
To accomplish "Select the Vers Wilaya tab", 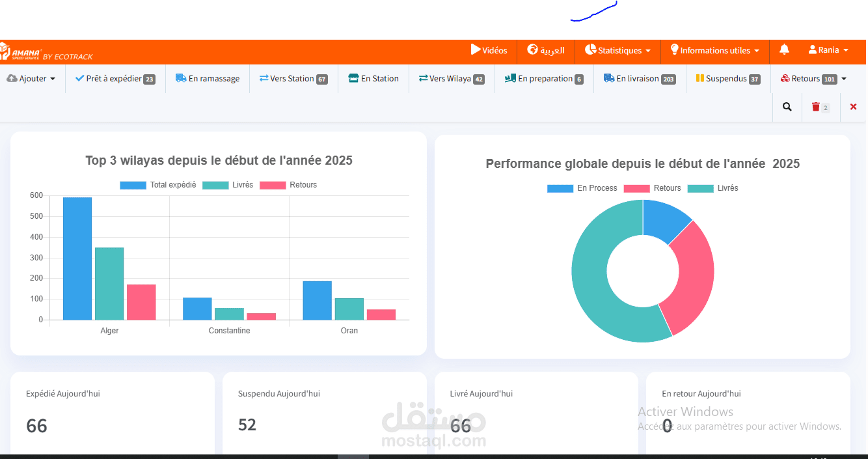I will [x=451, y=78].
